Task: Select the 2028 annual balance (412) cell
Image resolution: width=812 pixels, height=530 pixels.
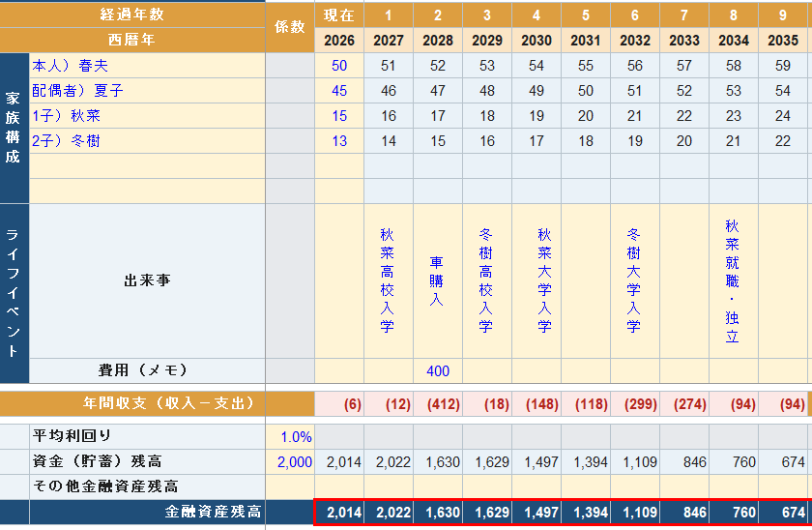Action: 438,404
